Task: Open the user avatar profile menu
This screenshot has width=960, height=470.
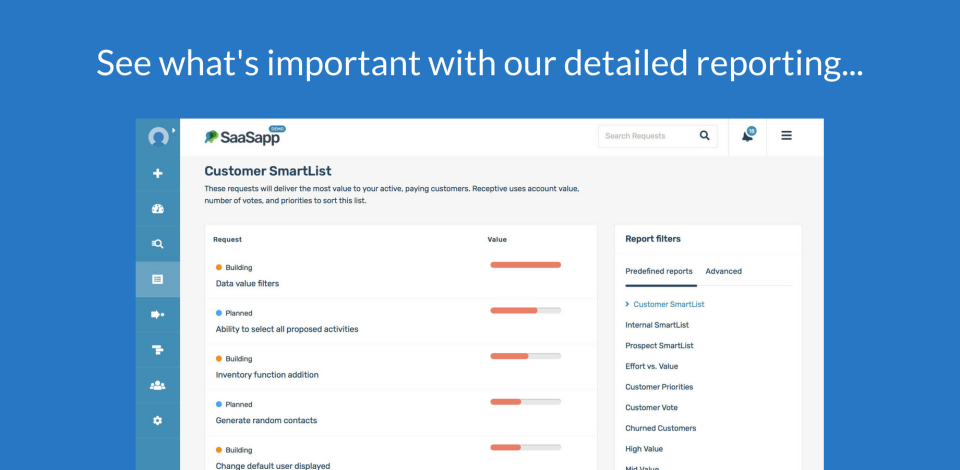Action: [x=157, y=137]
